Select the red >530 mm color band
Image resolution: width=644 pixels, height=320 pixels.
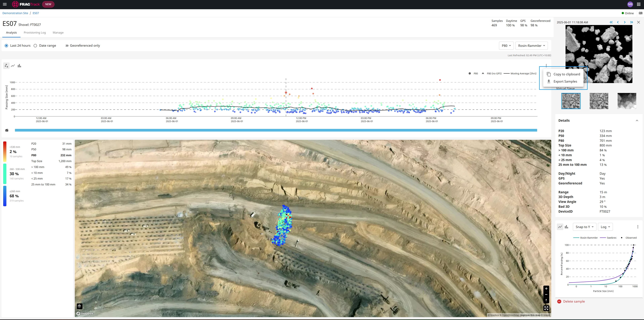5,152
